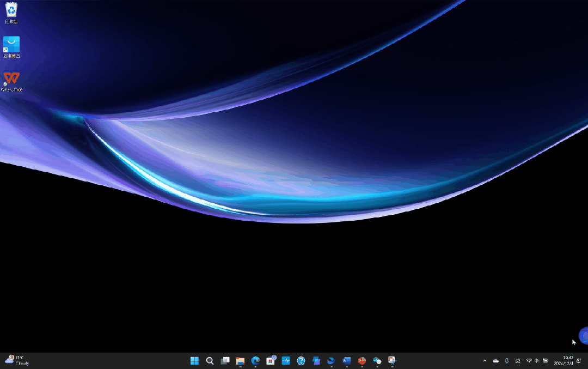Select the WPS Office desktop shortcut
The height and width of the screenshot is (369, 588).
(11, 82)
